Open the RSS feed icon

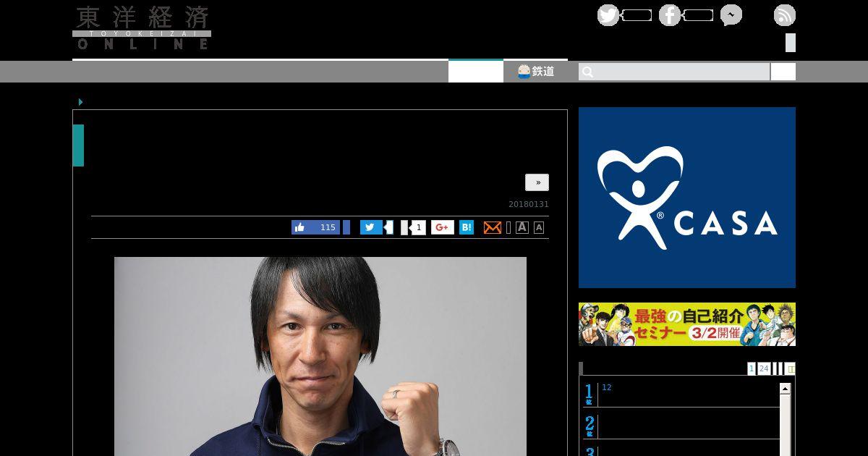[785, 15]
